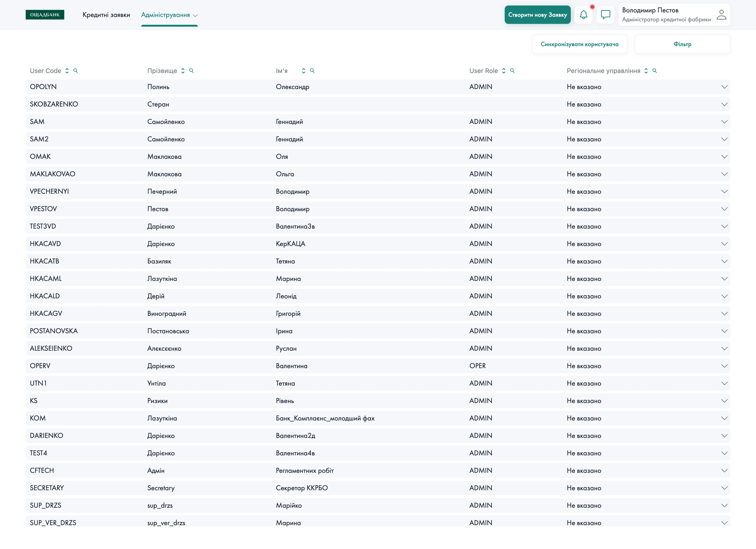
Task: Click Створити нову Заявку button
Action: (537, 15)
